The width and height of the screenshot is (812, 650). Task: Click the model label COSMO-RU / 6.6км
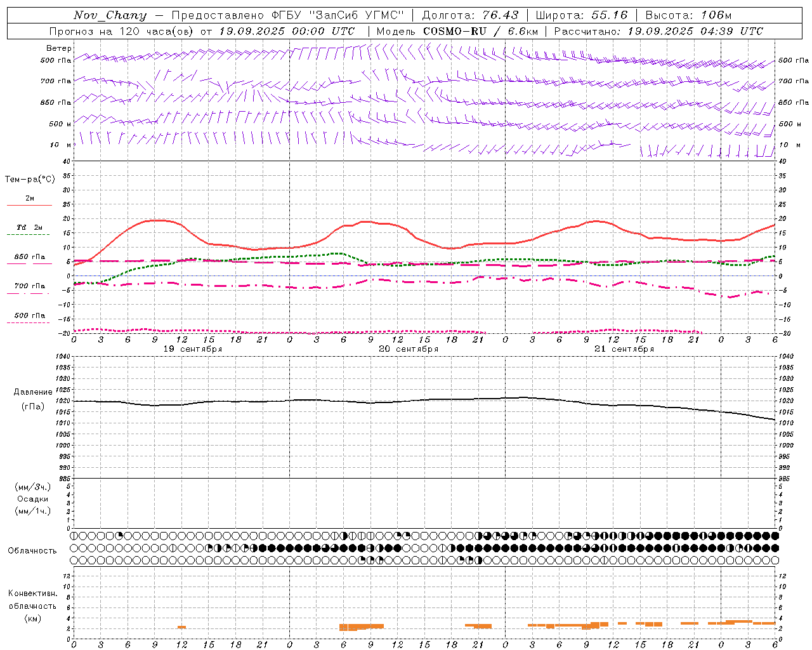pyautogui.click(x=481, y=31)
